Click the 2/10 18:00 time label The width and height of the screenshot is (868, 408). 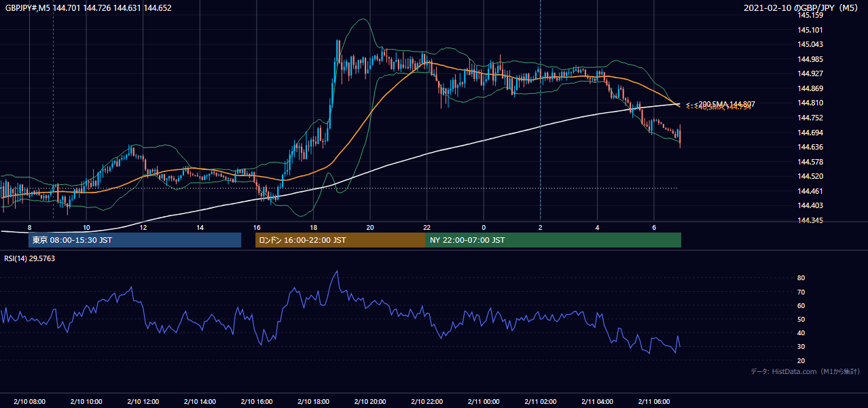[313, 402]
